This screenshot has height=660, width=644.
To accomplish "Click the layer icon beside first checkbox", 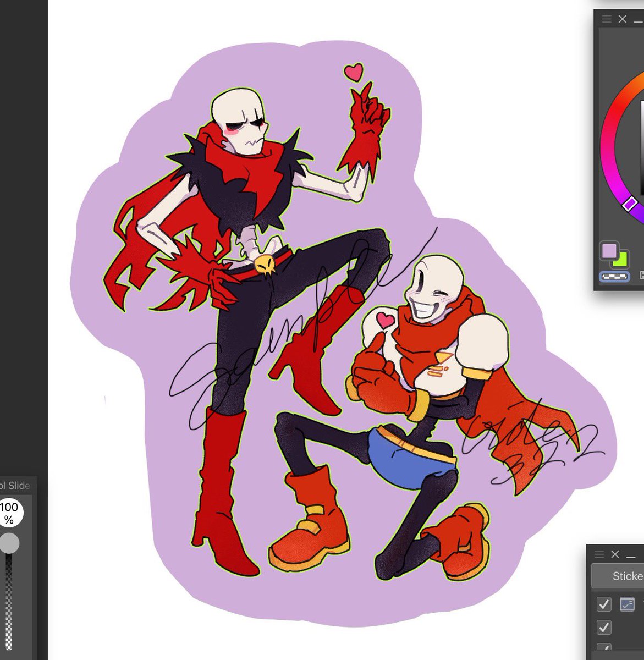I will 628,604.
